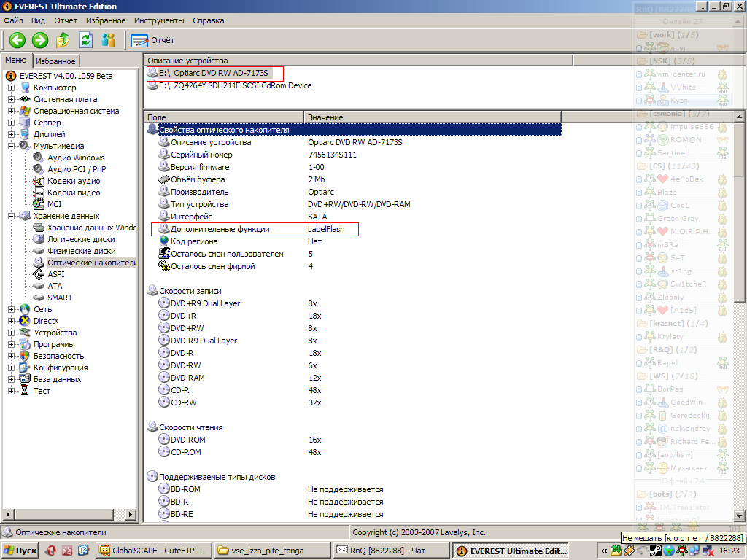Select the MCI icon in tree
This screenshot has width=747, height=560.
click(39, 204)
